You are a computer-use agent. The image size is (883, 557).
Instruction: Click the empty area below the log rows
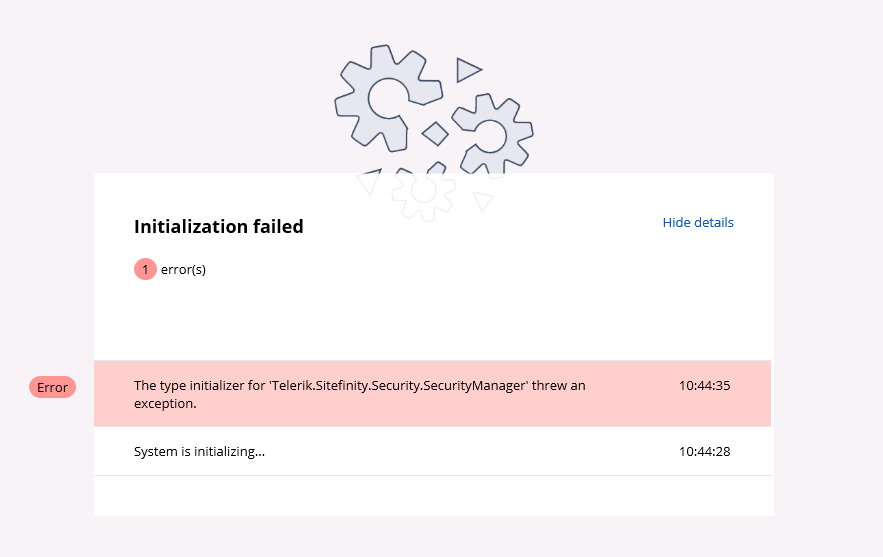point(432,496)
